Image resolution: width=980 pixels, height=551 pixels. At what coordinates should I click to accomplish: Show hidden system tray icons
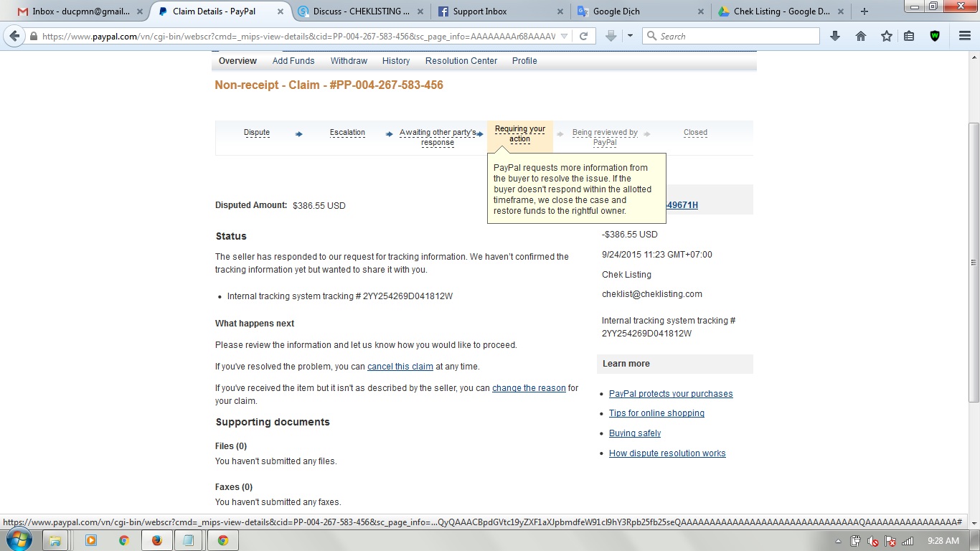tap(838, 541)
